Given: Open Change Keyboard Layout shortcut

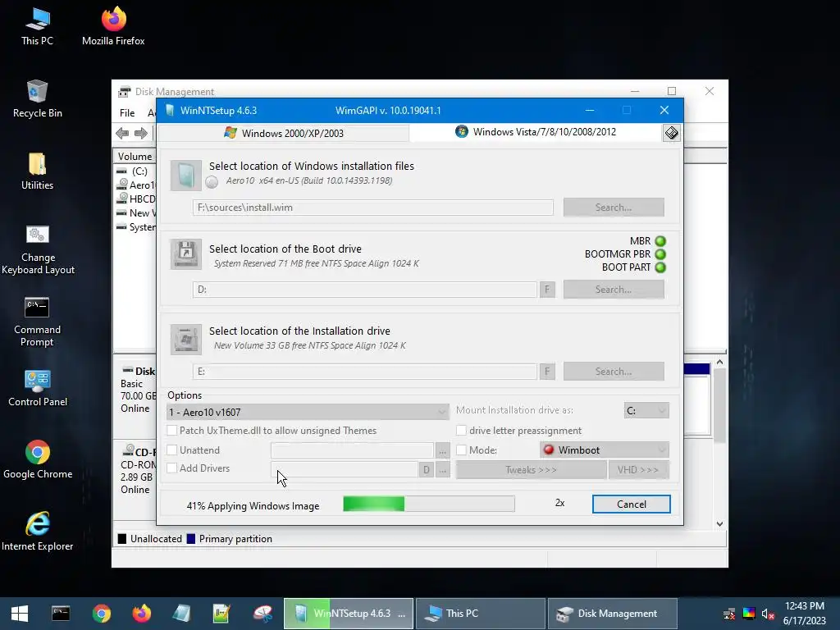Looking at the screenshot, I should [x=38, y=249].
